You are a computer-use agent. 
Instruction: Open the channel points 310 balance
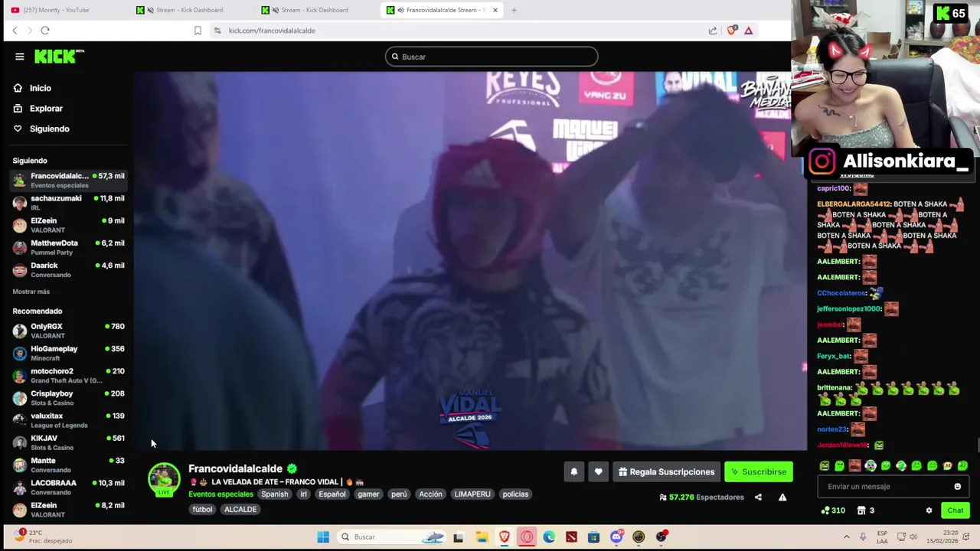(832, 510)
